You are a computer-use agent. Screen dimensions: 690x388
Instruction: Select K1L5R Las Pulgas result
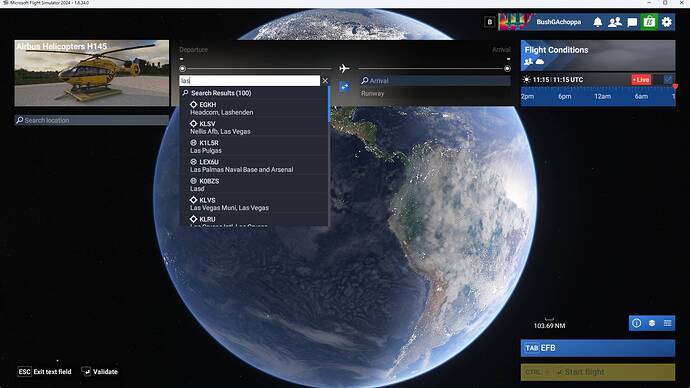click(254, 146)
